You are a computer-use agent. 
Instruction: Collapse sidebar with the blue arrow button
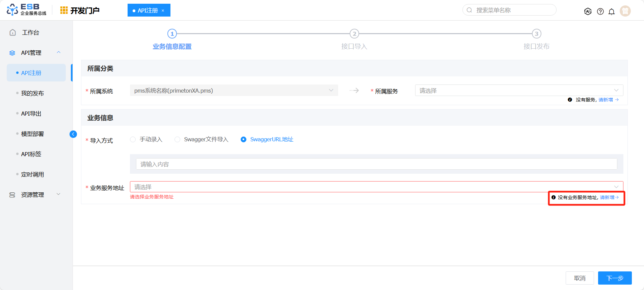(x=73, y=134)
